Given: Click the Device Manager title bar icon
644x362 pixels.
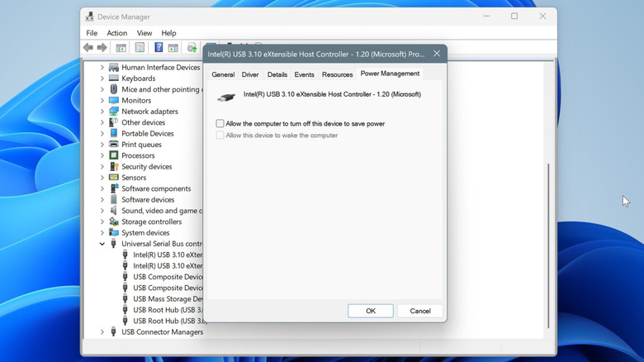Looking at the screenshot, I should 89,17.
